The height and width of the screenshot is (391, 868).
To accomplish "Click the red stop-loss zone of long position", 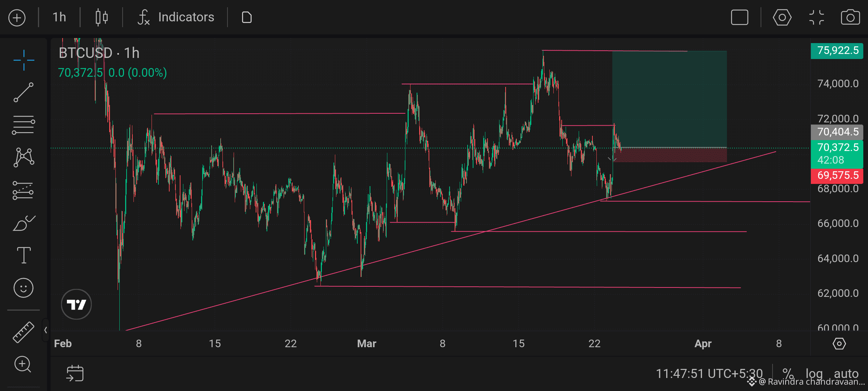I will 669,155.
